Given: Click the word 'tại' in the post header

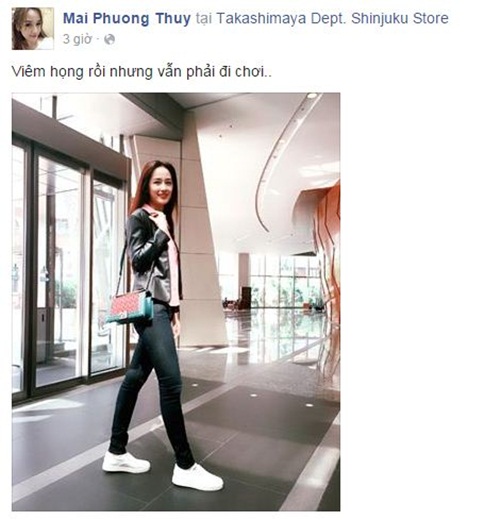Looking at the screenshot, I should [x=204, y=19].
